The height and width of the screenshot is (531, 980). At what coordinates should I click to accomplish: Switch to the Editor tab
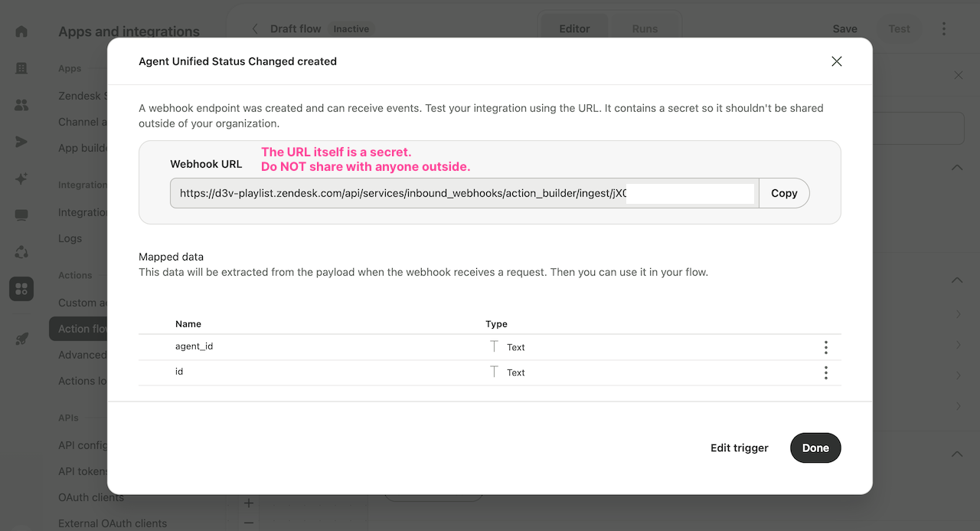[x=574, y=29]
